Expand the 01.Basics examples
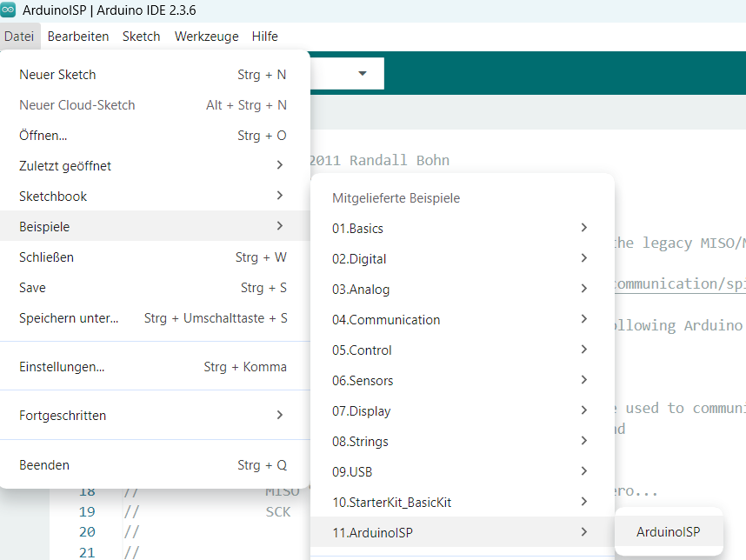Image resolution: width=746 pixels, height=560 pixels. coord(462,229)
